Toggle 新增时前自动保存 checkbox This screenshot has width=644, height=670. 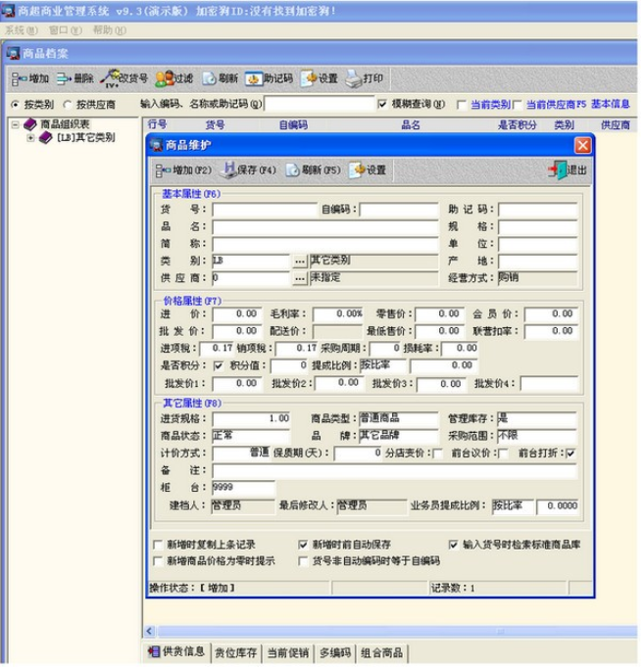point(303,546)
